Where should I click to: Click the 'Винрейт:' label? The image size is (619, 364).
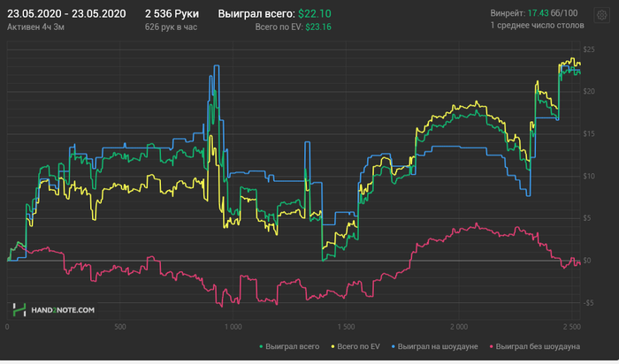tap(508, 13)
